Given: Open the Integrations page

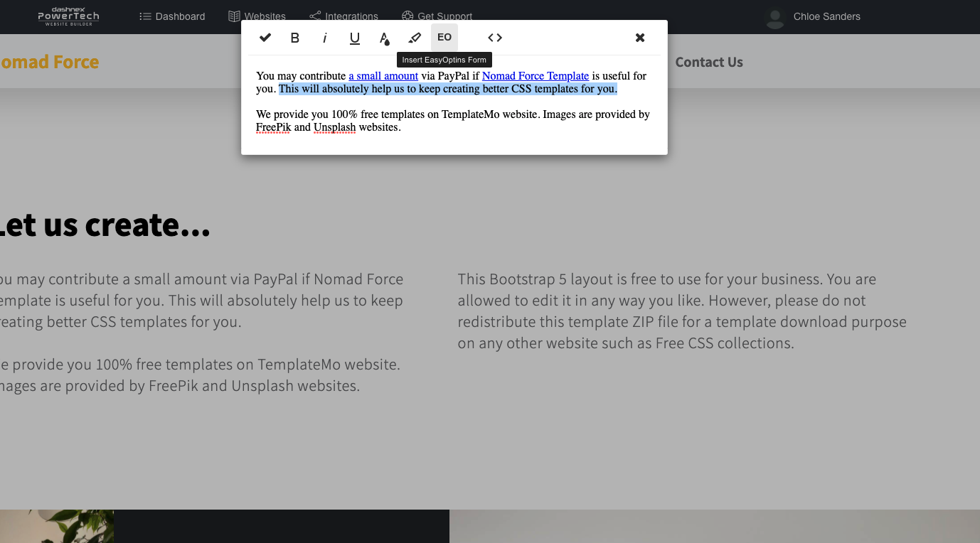Looking at the screenshot, I should click(x=343, y=16).
